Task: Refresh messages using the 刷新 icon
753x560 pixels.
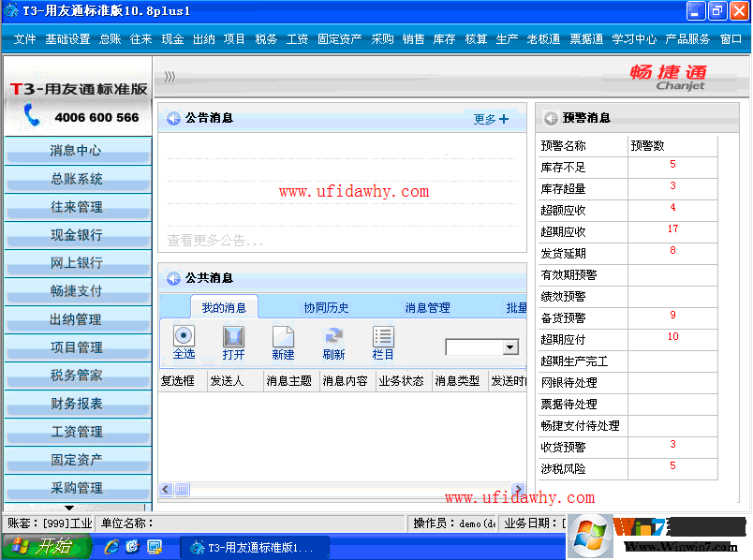Action: pyautogui.click(x=333, y=340)
